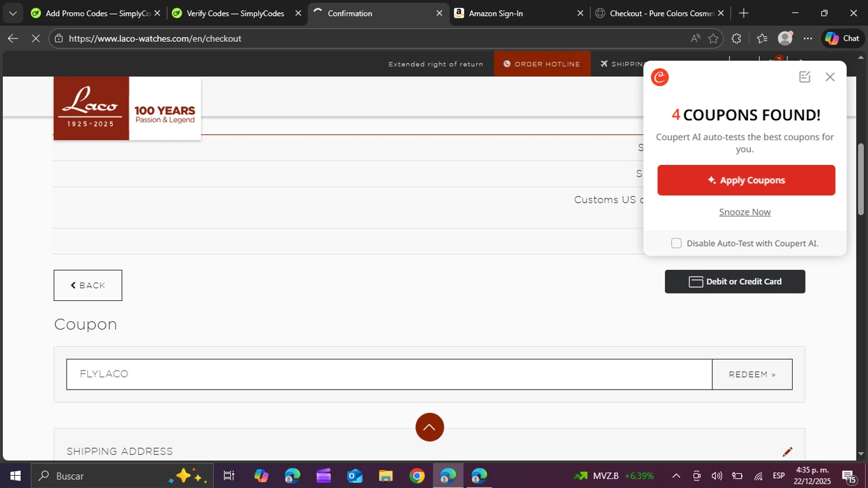Close the Amazon Sign-In tab
This screenshot has height=488, width=868.
point(580,13)
